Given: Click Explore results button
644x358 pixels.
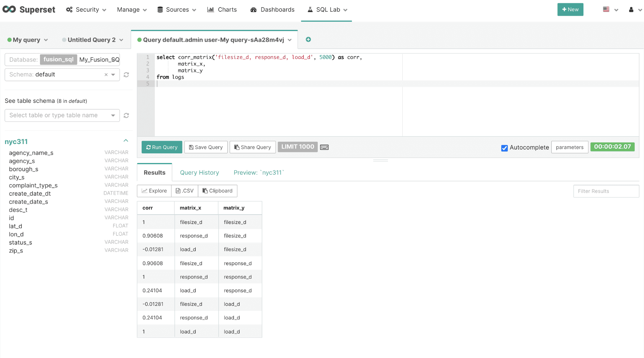Looking at the screenshot, I should pos(154,191).
